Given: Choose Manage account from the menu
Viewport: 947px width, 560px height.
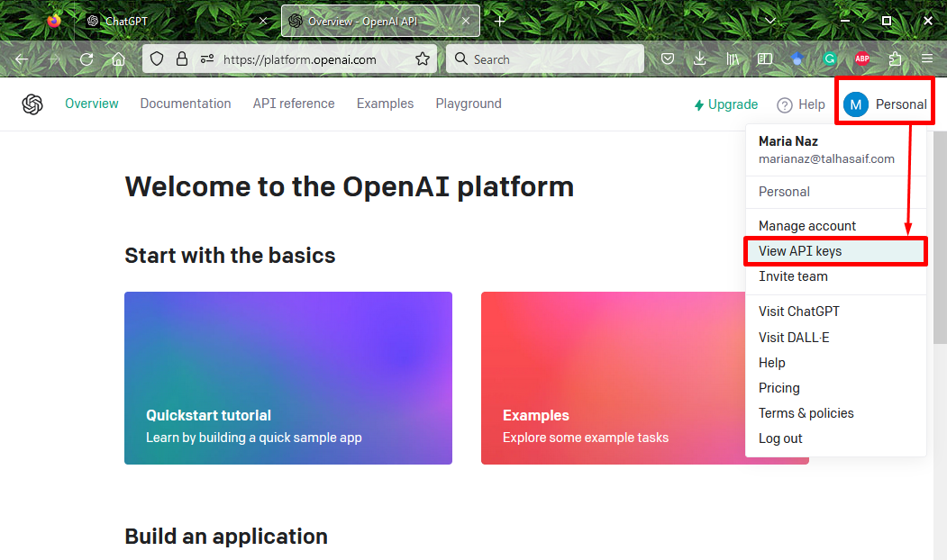Looking at the screenshot, I should coord(807,226).
